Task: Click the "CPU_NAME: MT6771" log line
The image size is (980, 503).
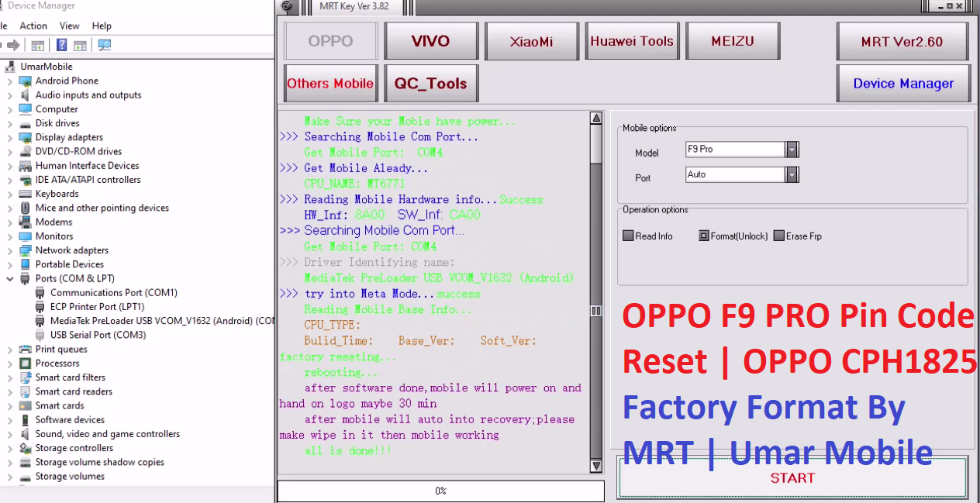Action: pyautogui.click(x=354, y=184)
